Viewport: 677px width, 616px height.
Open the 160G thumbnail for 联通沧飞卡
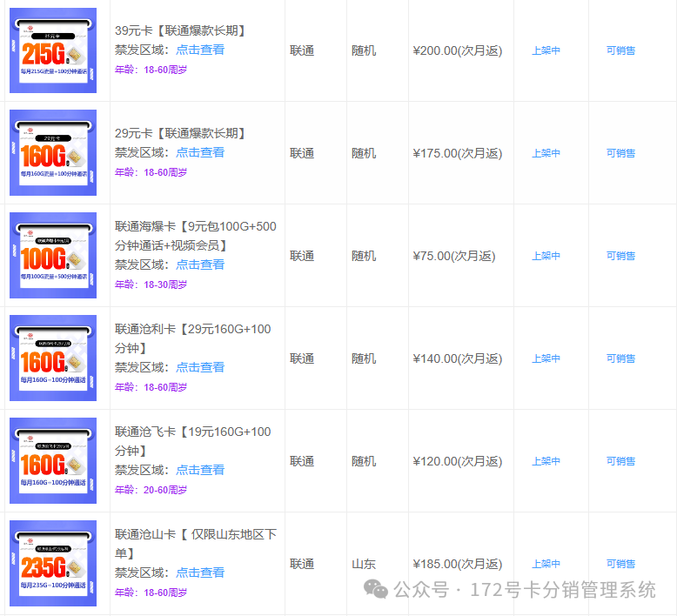tap(53, 460)
